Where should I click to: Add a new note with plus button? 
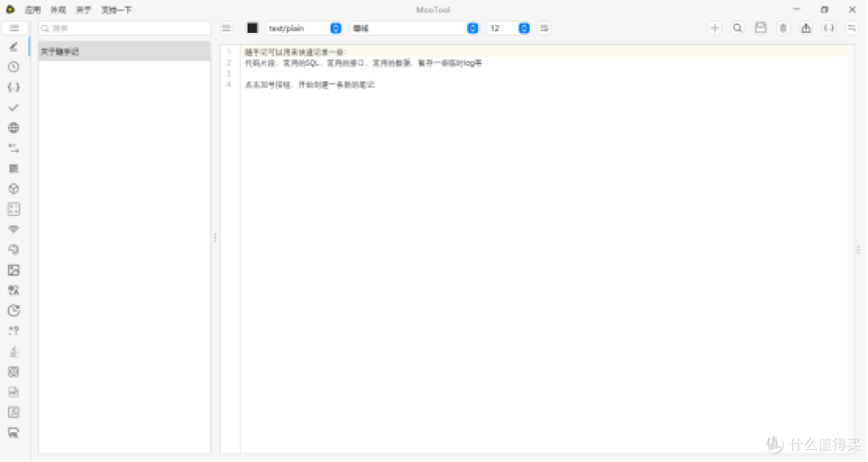pyautogui.click(x=714, y=28)
